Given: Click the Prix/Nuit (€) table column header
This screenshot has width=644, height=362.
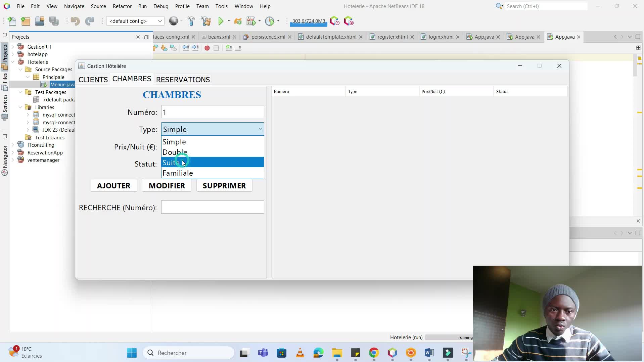Looking at the screenshot, I should [456, 91].
